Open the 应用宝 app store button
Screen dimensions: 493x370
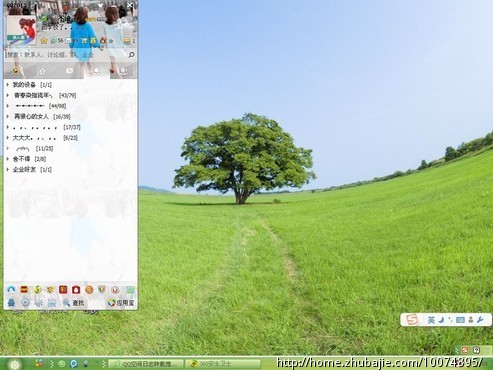pos(121,303)
